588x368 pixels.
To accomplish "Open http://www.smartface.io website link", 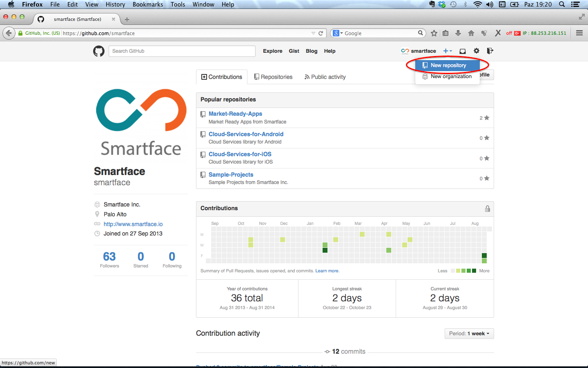I will point(133,224).
